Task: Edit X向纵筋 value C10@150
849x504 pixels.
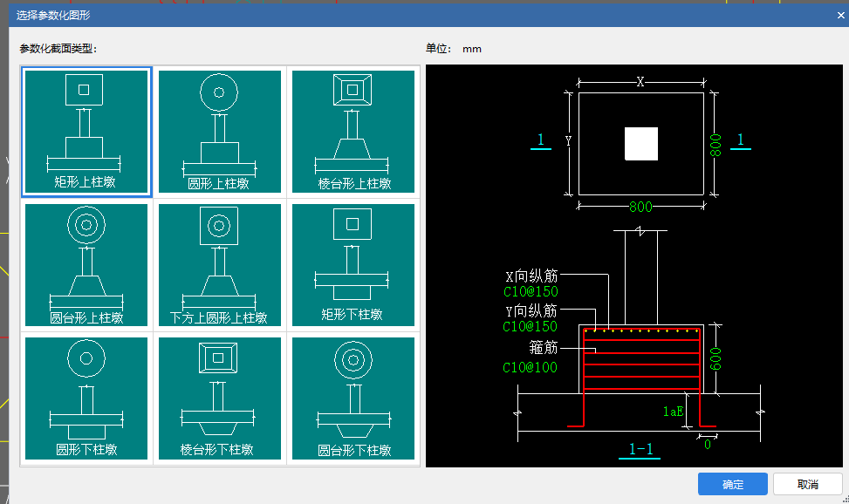Action: coord(531,292)
